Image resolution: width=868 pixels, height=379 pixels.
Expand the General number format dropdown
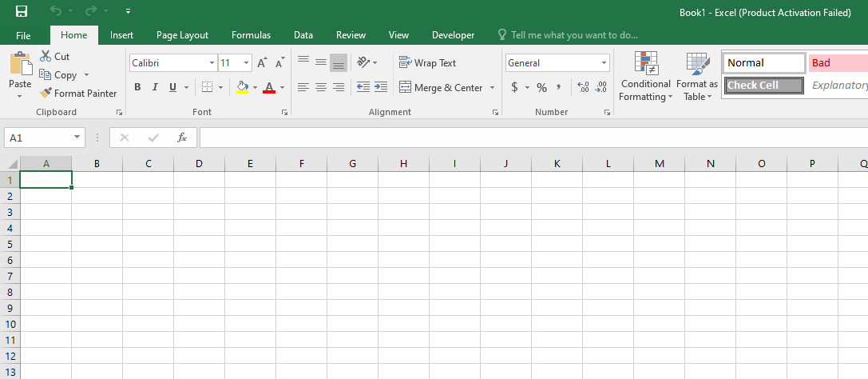(604, 63)
